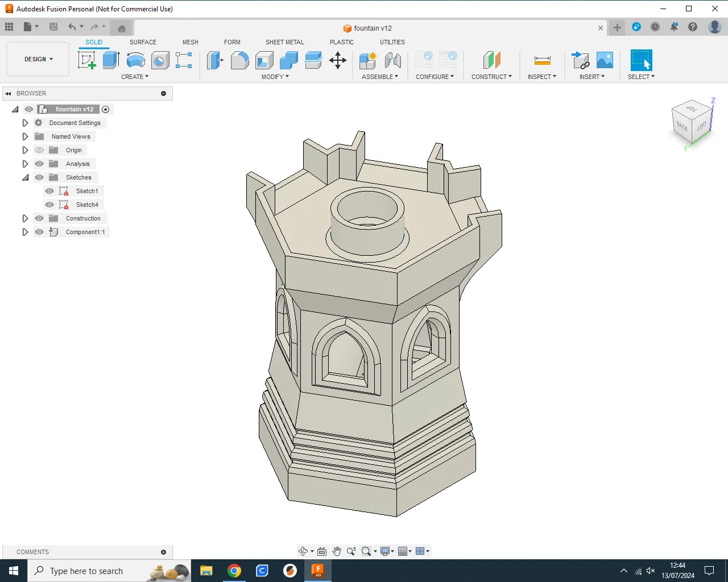
Task: Hide Sketch1 using its eye icon
Action: [49, 191]
